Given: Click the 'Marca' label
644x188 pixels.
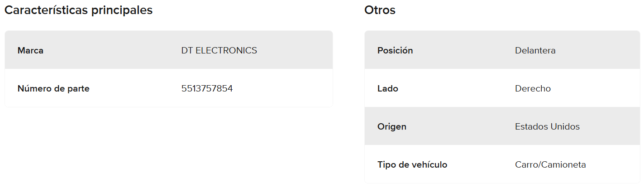Looking at the screenshot, I should point(30,51).
